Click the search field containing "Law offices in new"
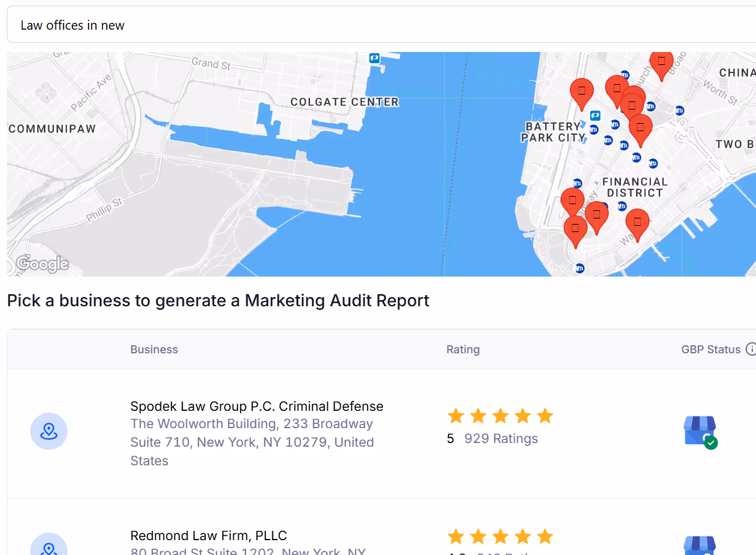The height and width of the screenshot is (555, 756). coord(381,25)
